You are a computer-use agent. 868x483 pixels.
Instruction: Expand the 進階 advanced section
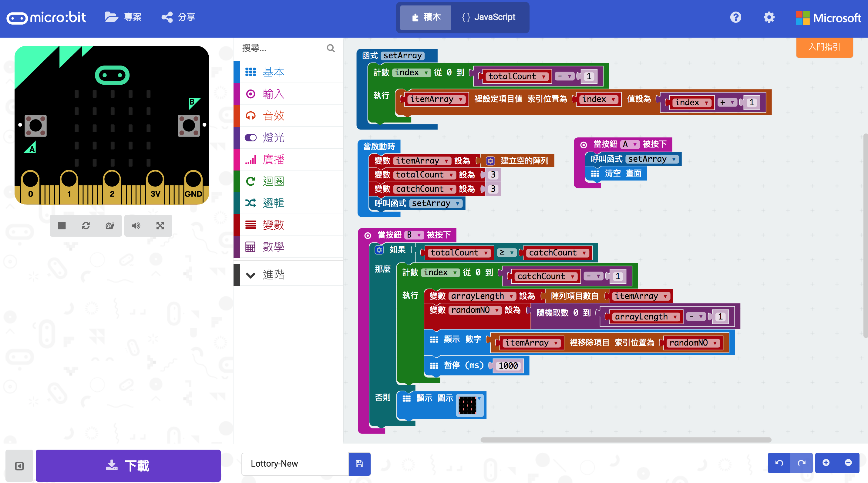point(288,275)
